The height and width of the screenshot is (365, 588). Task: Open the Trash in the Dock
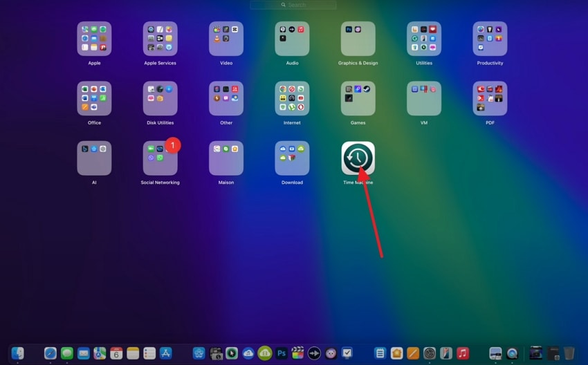tap(569, 353)
